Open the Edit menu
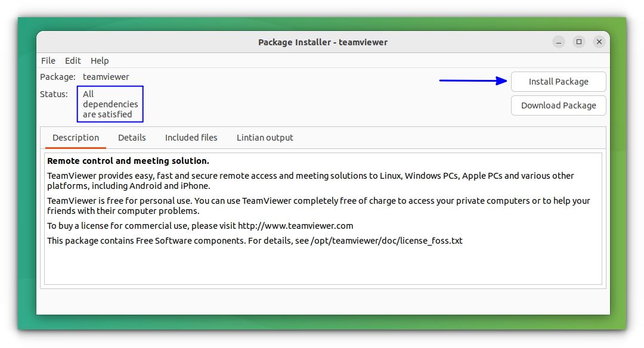 (x=73, y=60)
